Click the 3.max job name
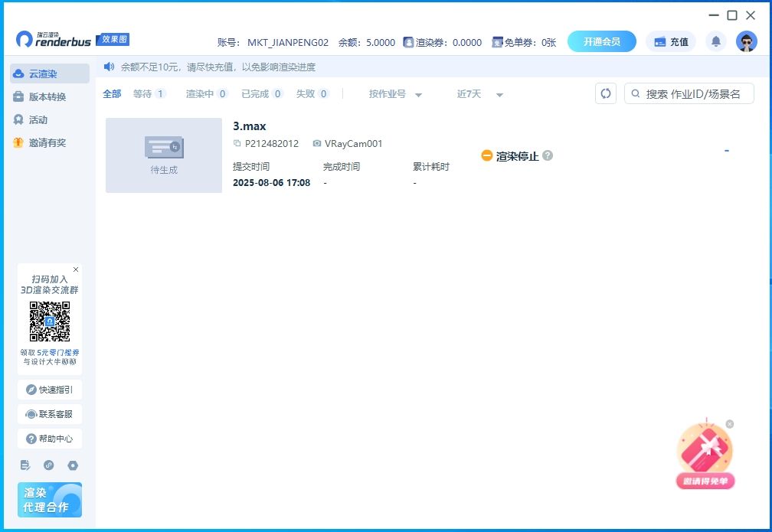This screenshot has height=532, width=772. coord(249,126)
